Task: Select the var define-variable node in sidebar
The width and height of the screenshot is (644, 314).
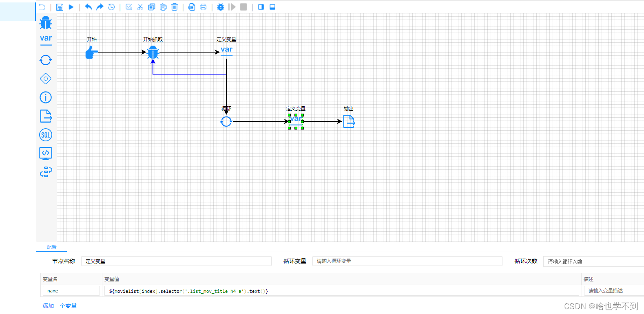Action: tap(46, 40)
